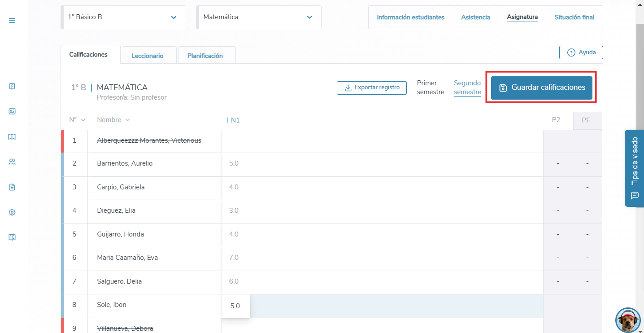Click student name Dieguez, Elia
The height and width of the screenshot is (333, 644).
pos(116,210)
